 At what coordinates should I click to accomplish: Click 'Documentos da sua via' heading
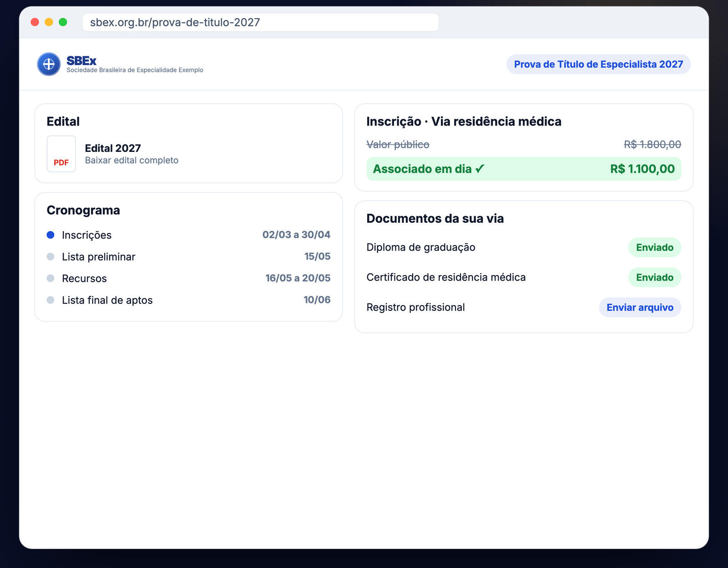435,219
